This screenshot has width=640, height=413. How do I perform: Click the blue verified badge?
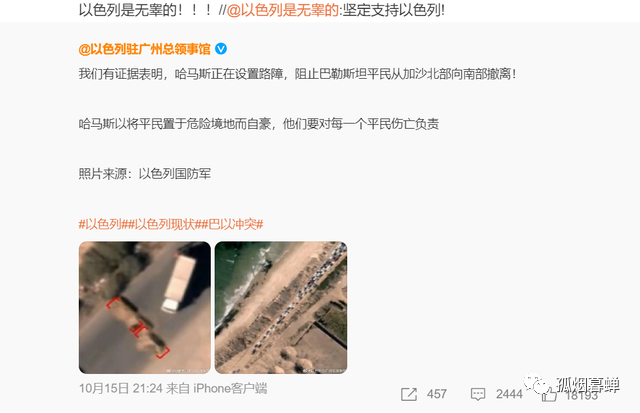pos(221,49)
